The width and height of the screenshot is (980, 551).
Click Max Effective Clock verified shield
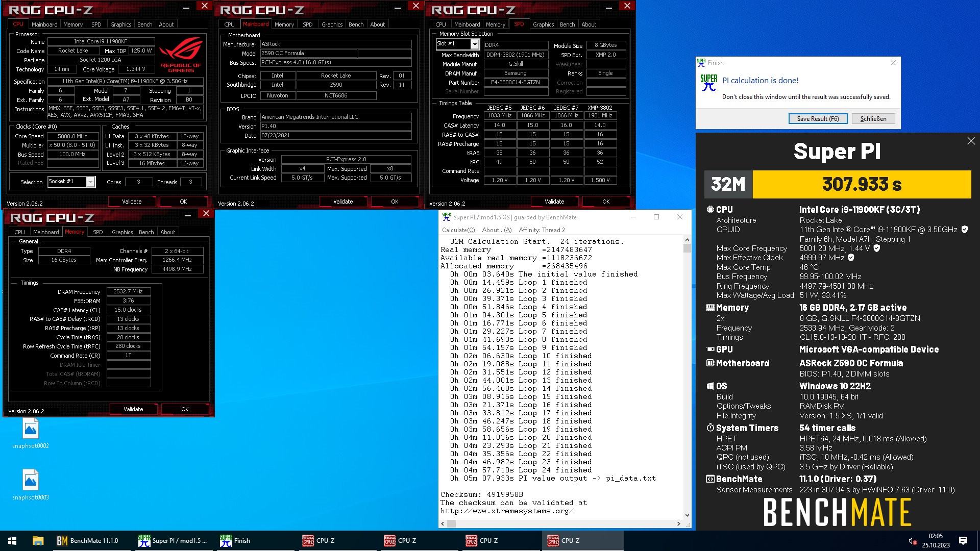[851, 258]
